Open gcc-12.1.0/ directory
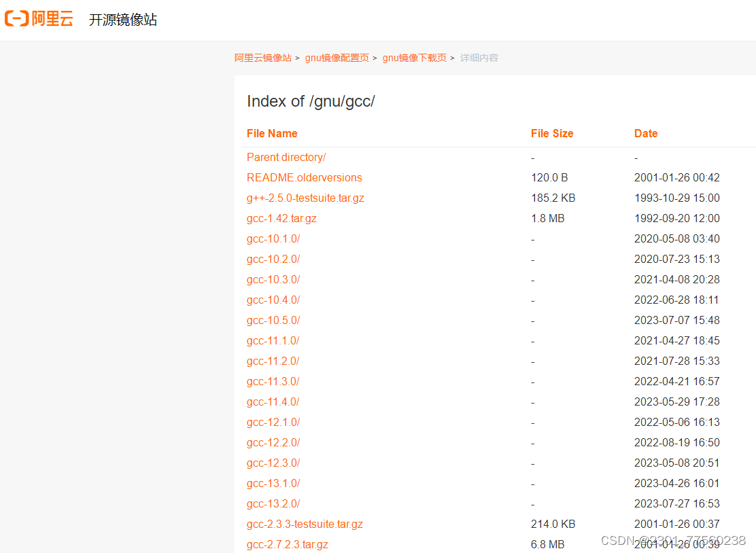 [x=273, y=423]
